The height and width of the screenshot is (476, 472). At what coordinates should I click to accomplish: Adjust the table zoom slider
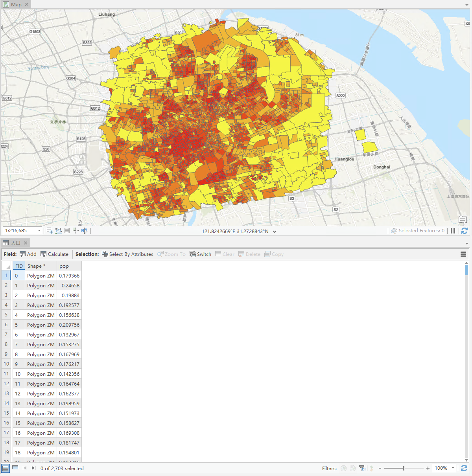coord(404,468)
